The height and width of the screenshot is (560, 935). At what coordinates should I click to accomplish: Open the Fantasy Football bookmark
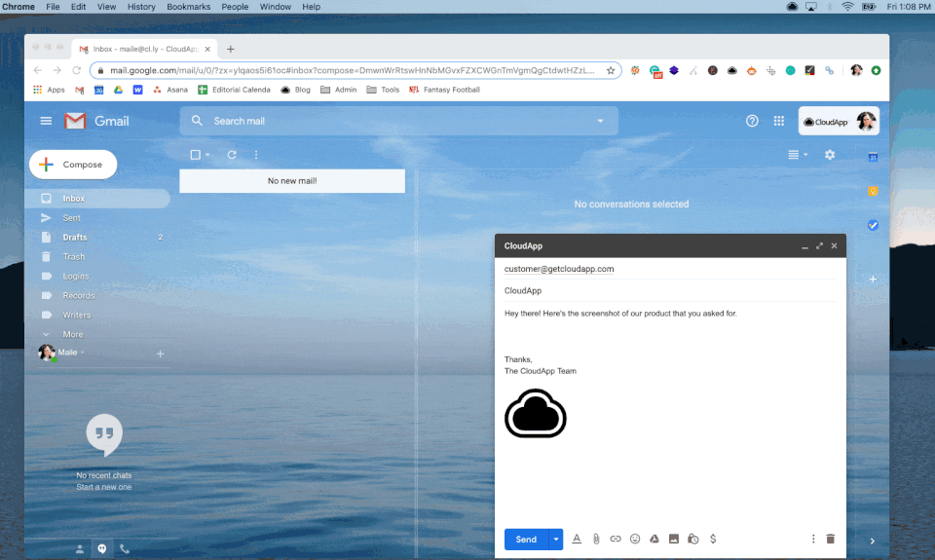point(445,90)
